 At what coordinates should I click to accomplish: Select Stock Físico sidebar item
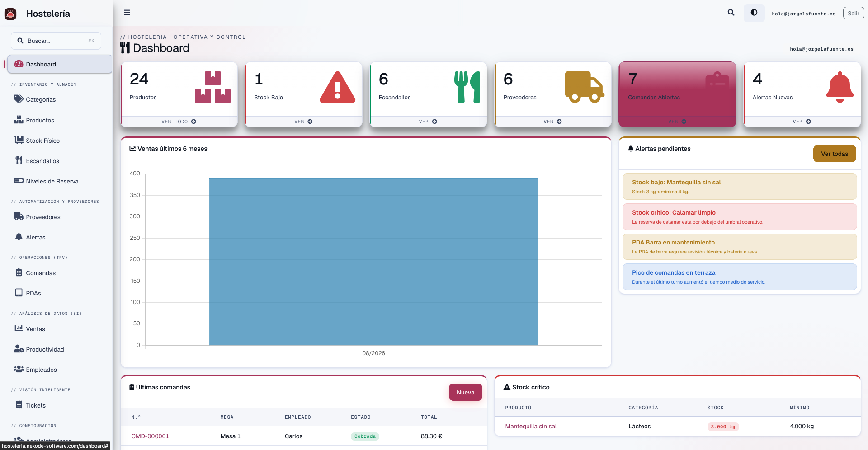pos(42,141)
